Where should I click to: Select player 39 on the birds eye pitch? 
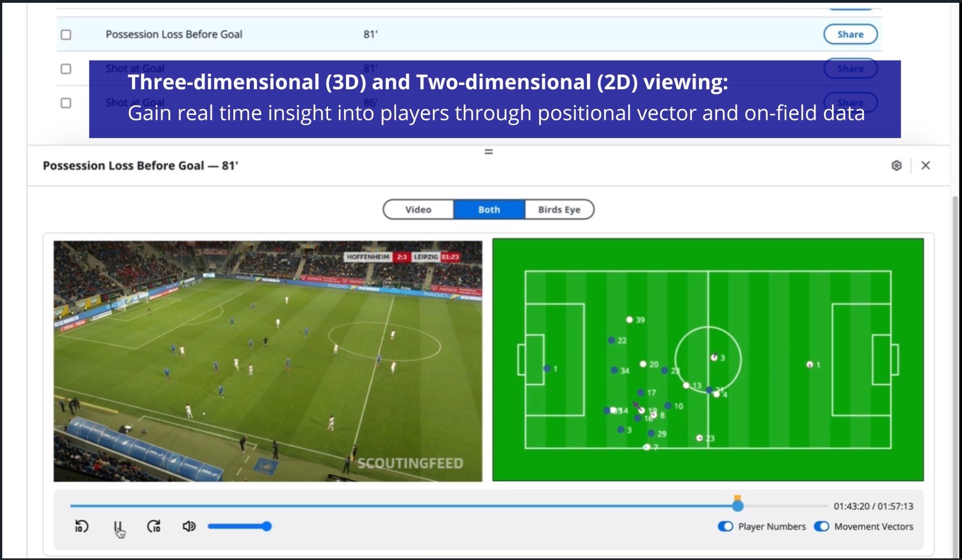click(629, 320)
